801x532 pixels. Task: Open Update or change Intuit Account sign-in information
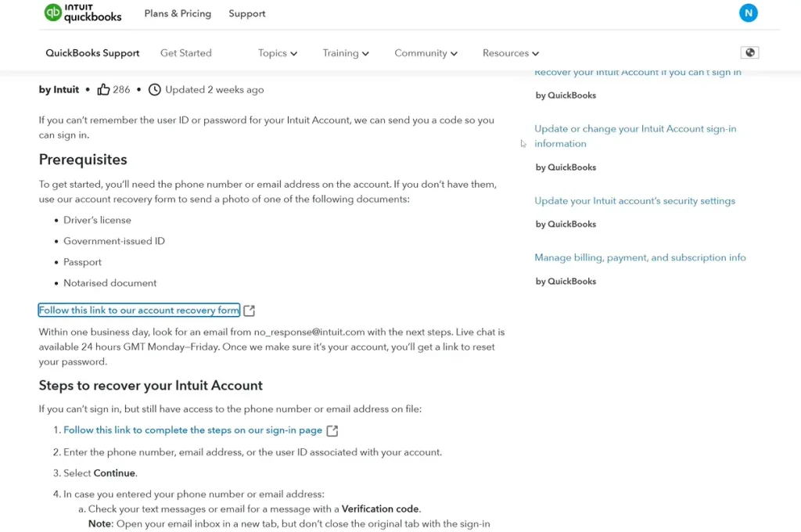635,136
